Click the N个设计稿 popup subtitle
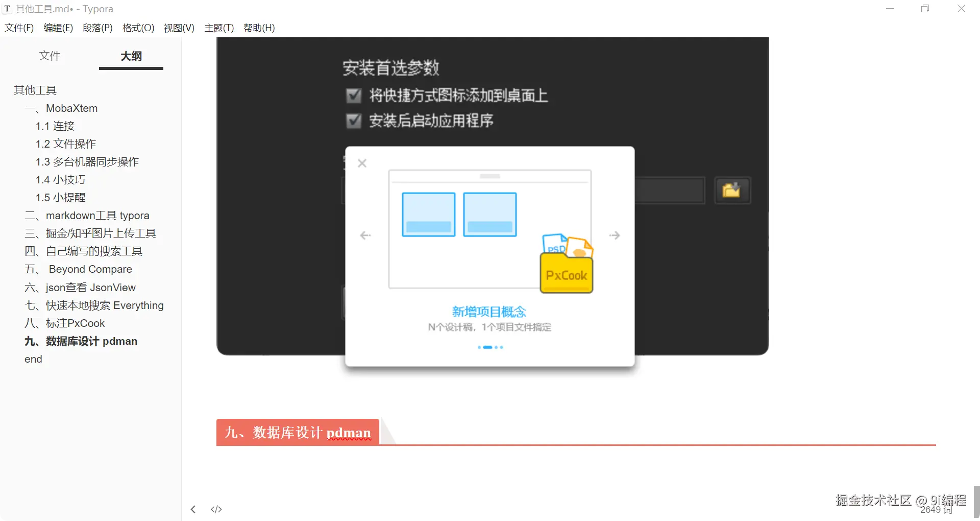Image resolution: width=980 pixels, height=521 pixels. [x=489, y=327]
